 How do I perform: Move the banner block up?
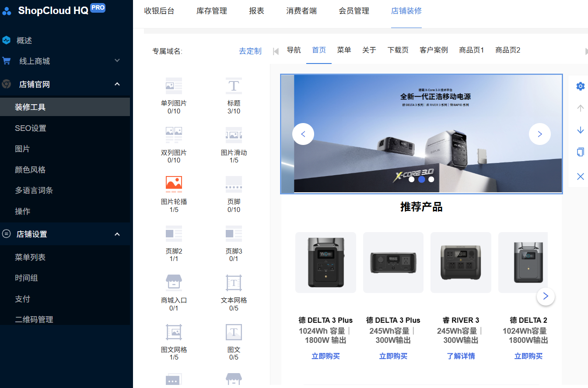tap(581, 108)
